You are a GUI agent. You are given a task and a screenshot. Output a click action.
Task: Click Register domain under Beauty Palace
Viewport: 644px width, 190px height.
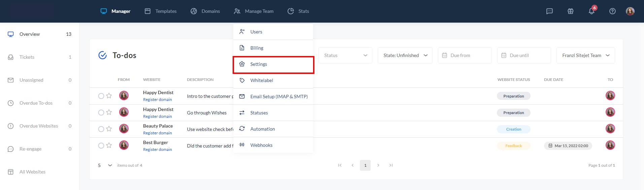point(157,133)
